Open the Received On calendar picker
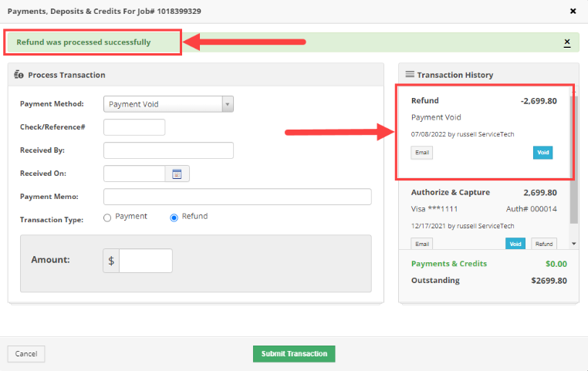588x371 pixels. [x=177, y=174]
